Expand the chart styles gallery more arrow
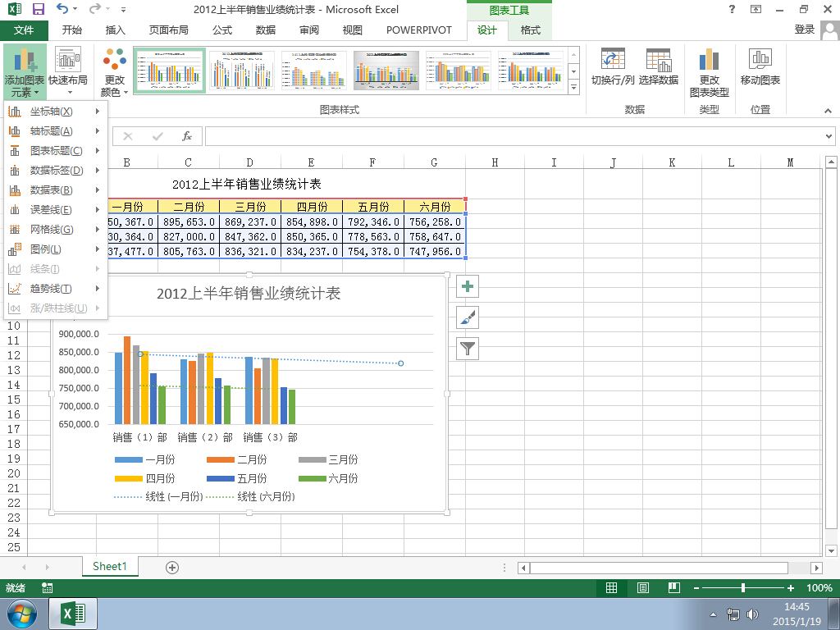The width and height of the screenshot is (840, 630). click(x=573, y=86)
